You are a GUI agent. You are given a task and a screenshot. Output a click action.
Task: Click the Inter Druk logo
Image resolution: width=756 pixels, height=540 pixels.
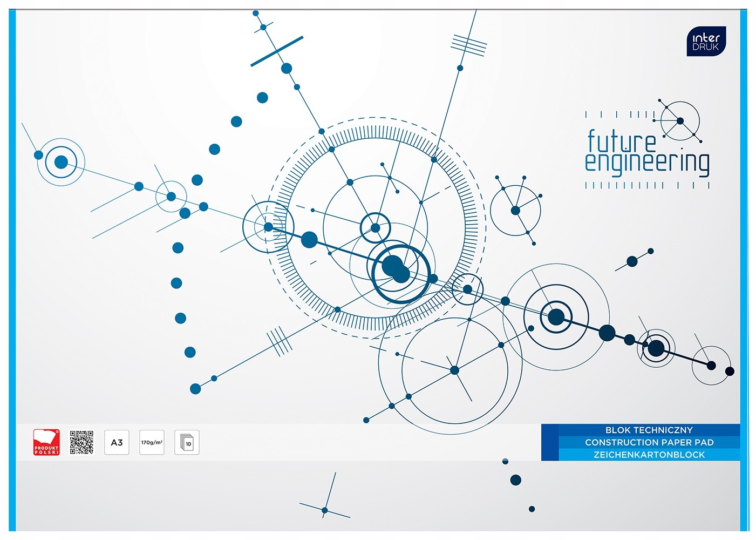point(706,42)
